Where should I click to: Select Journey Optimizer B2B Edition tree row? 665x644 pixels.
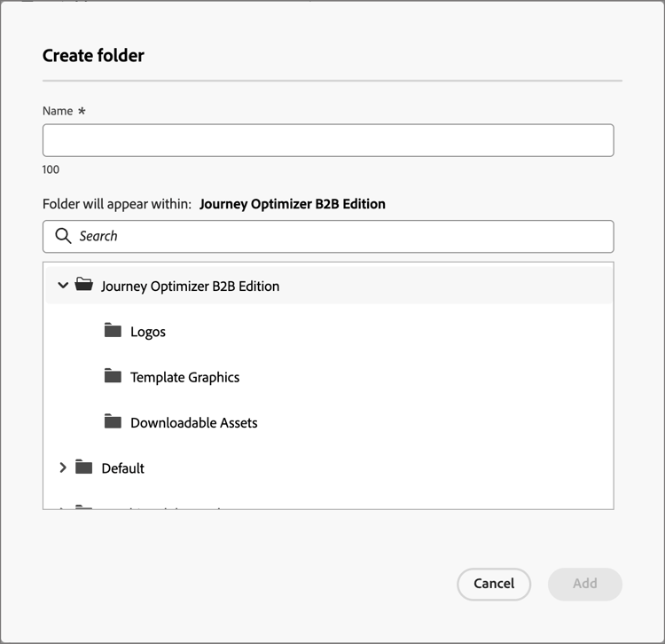pyautogui.click(x=328, y=286)
